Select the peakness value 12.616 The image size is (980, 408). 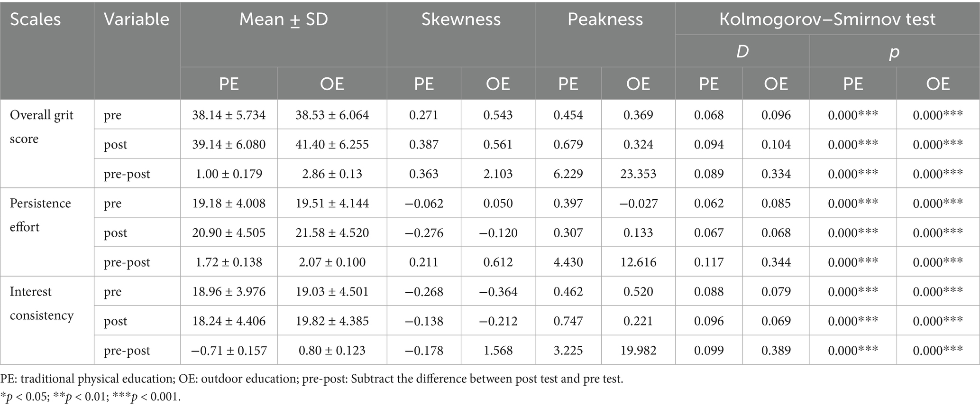(x=638, y=262)
